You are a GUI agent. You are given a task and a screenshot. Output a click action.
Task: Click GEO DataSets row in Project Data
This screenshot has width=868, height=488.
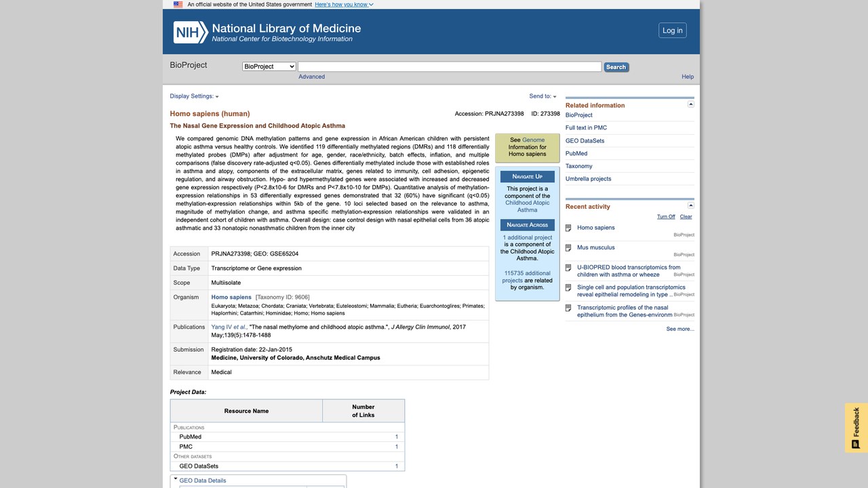coord(288,466)
